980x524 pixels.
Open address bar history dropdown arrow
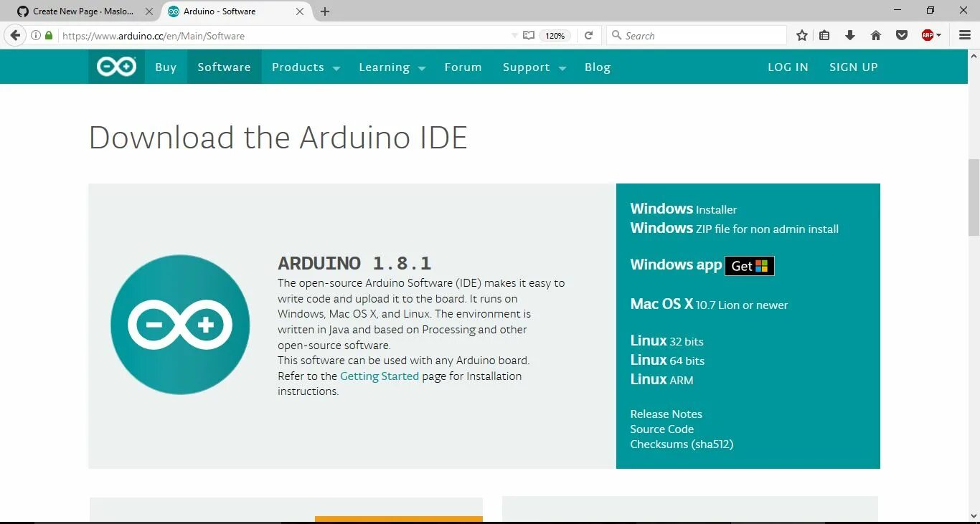(514, 36)
